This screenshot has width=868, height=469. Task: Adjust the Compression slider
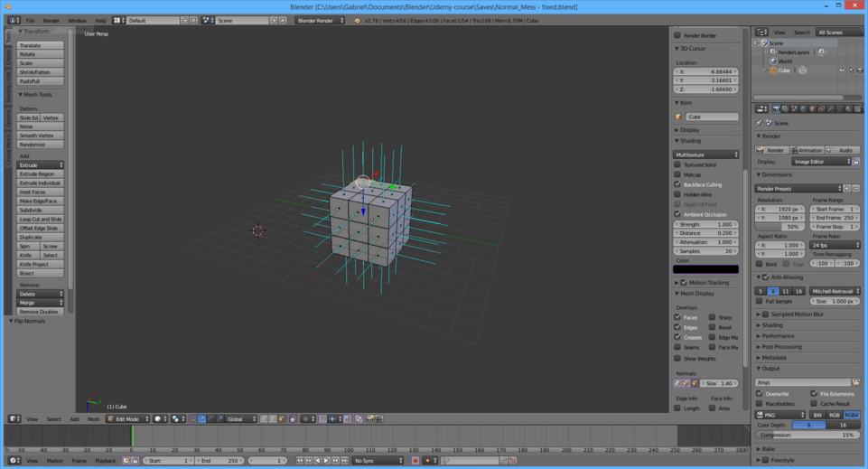(807, 436)
